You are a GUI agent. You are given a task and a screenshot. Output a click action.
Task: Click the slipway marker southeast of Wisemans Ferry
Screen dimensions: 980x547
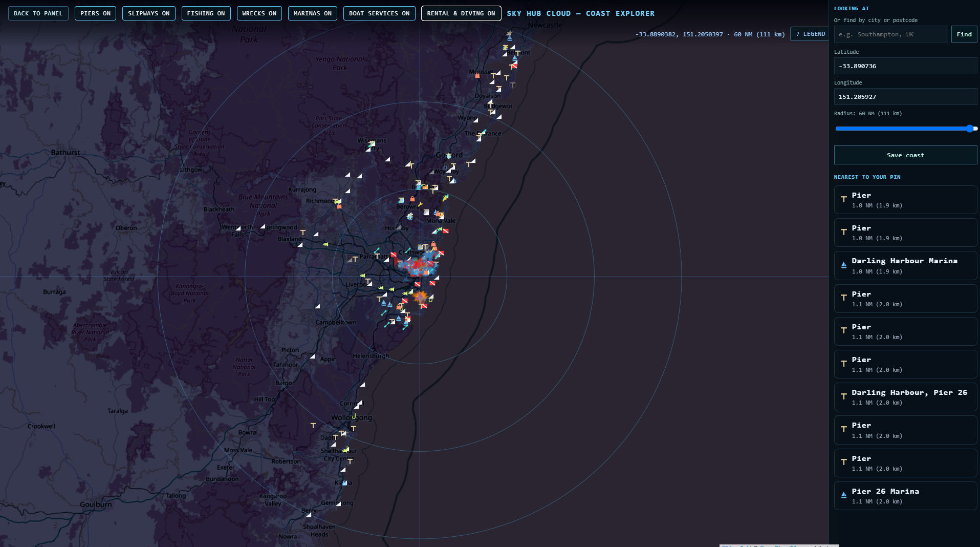(x=387, y=159)
